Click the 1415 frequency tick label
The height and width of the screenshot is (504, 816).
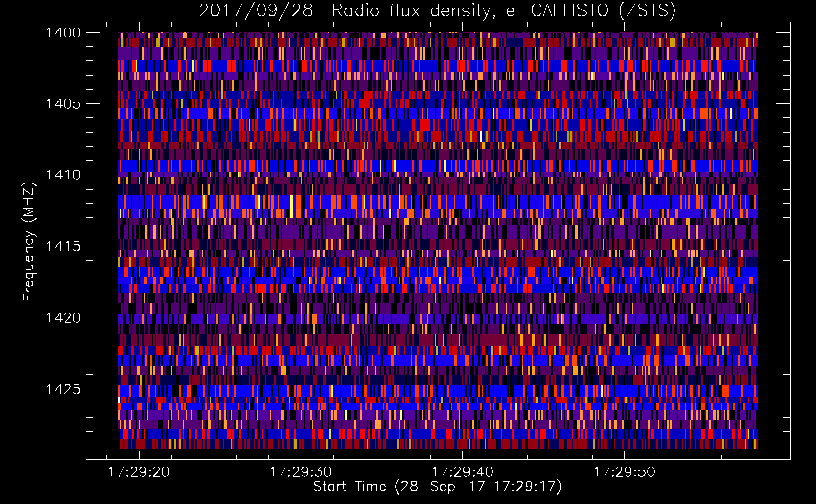tap(63, 246)
